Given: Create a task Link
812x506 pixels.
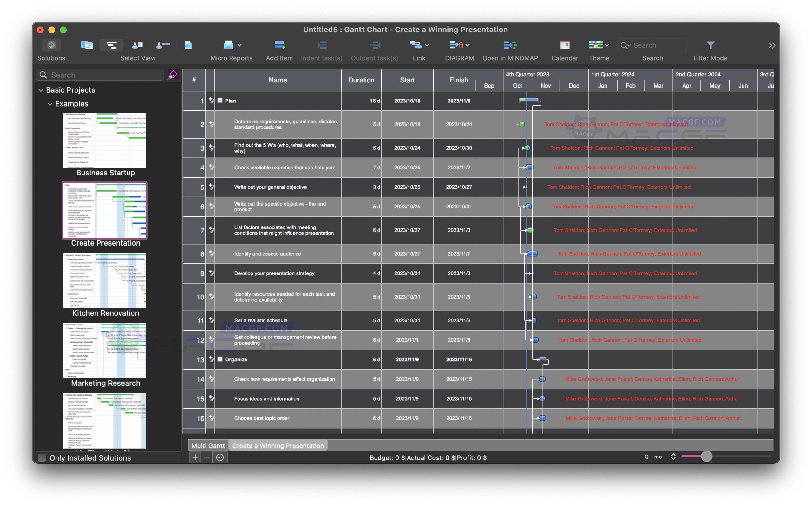Looking at the screenshot, I should tap(416, 45).
